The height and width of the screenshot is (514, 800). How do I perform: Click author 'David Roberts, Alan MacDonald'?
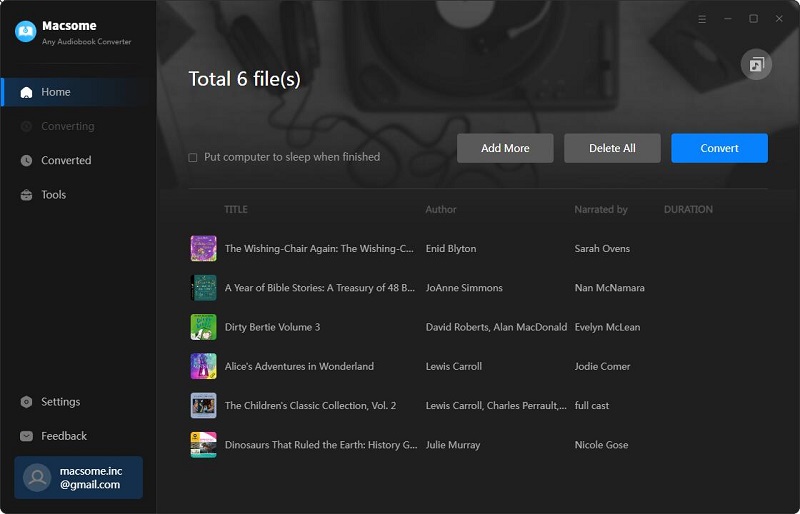(496, 327)
